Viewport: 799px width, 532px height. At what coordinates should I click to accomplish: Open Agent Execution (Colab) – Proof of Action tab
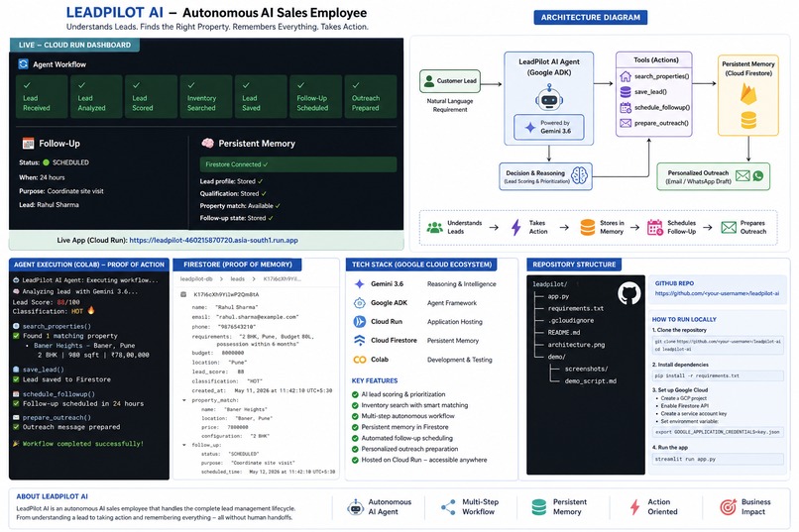(x=89, y=265)
